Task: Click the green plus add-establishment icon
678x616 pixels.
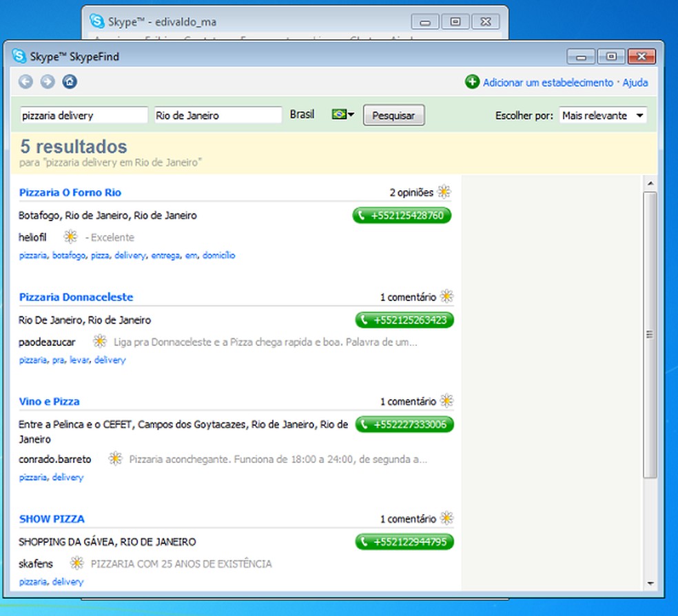Action: click(472, 82)
